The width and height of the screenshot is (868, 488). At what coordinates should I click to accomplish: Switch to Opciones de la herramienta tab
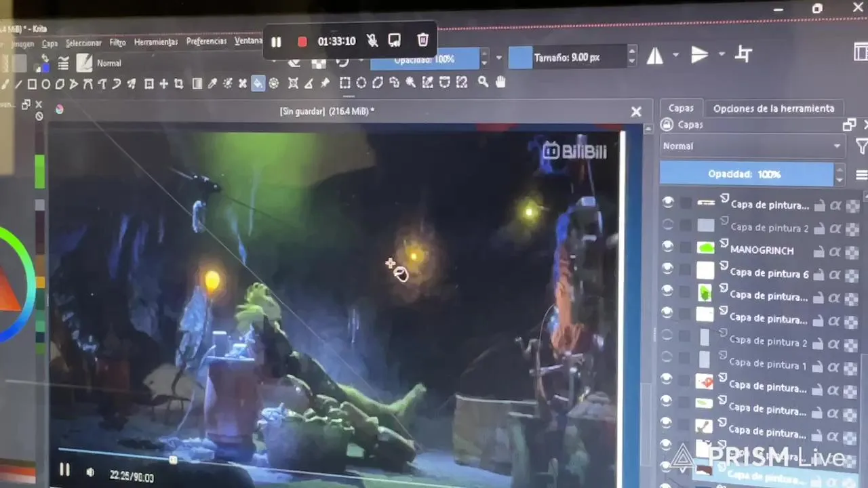tap(774, 108)
